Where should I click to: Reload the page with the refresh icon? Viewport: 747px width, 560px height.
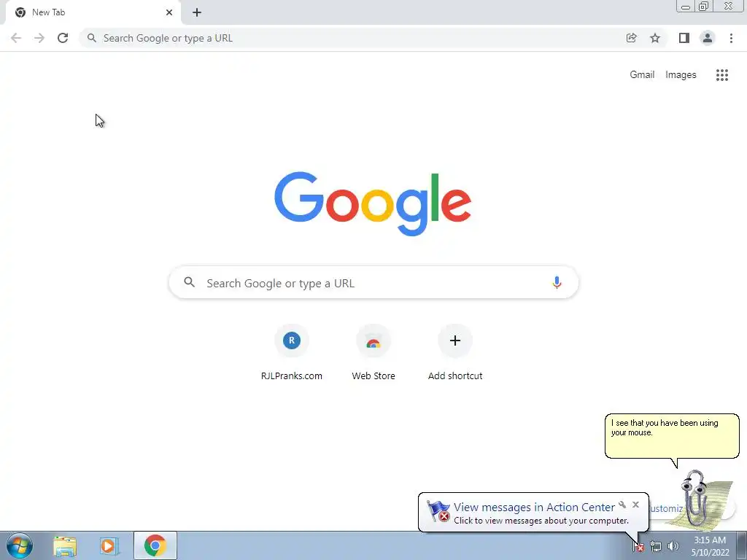point(63,38)
